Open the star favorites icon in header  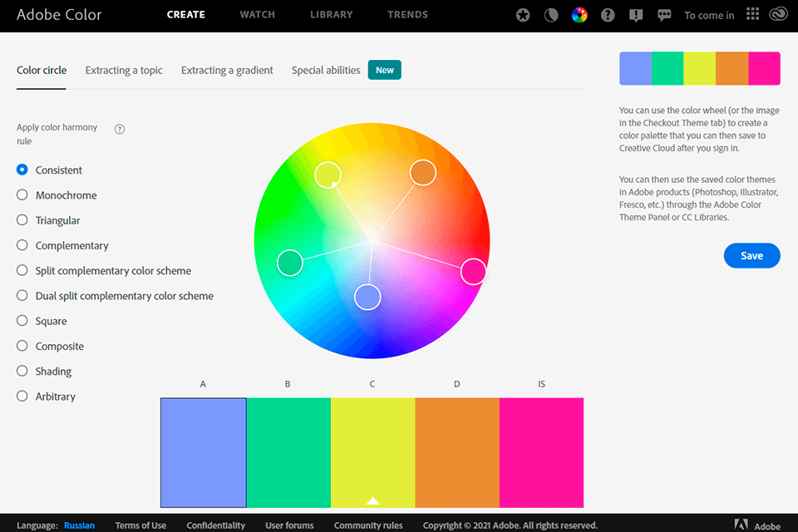pos(523,15)
